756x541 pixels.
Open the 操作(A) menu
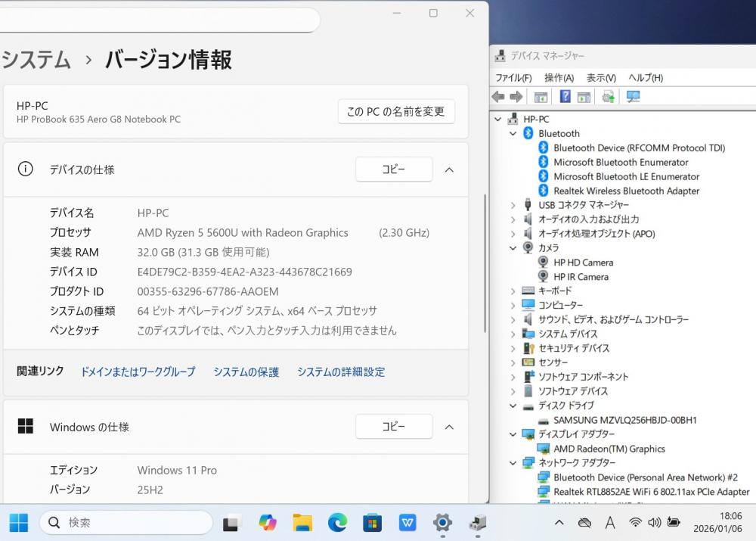pyautogui.click(x=559, y=78)
